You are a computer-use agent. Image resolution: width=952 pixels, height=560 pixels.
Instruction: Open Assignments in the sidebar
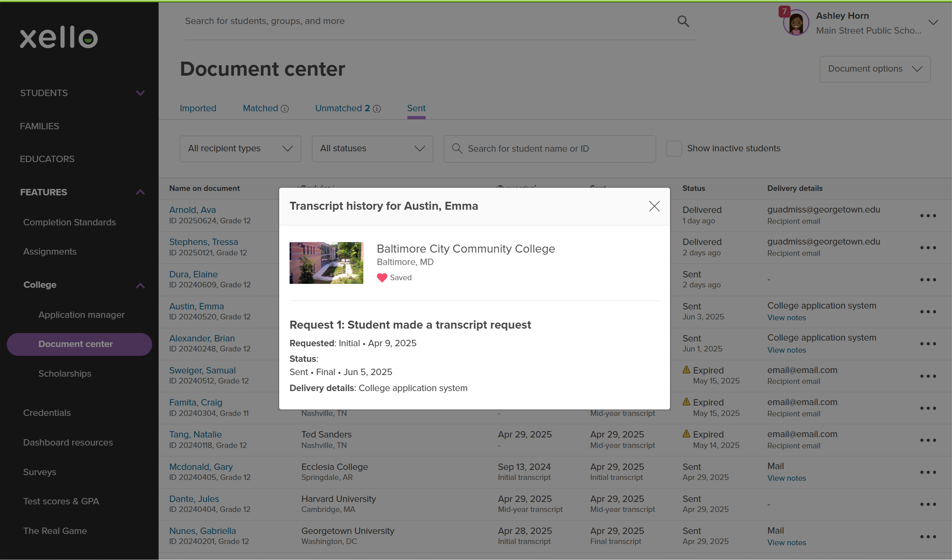coord(50,251)
